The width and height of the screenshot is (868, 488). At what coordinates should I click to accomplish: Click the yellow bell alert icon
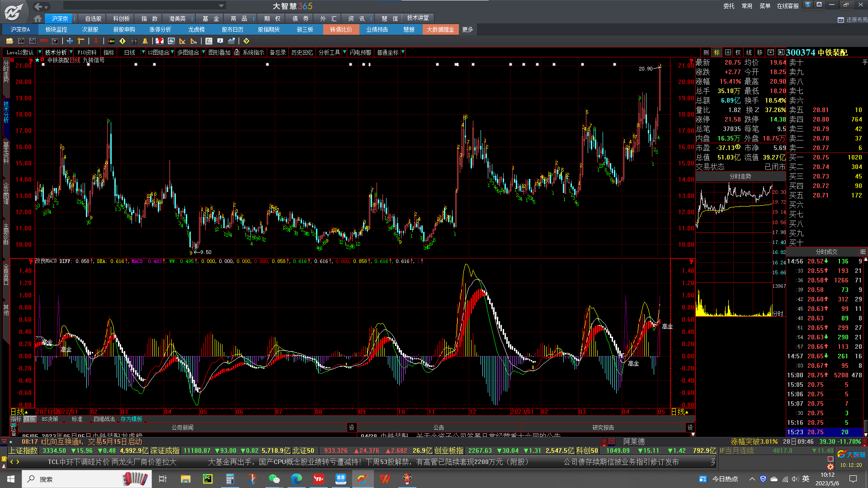[x=145, y=41]
